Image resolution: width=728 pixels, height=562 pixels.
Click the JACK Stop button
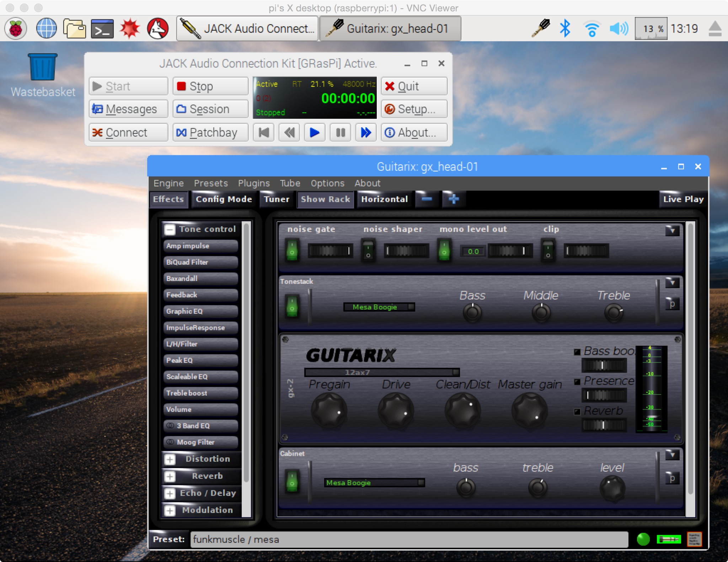[x=210, y=86]
